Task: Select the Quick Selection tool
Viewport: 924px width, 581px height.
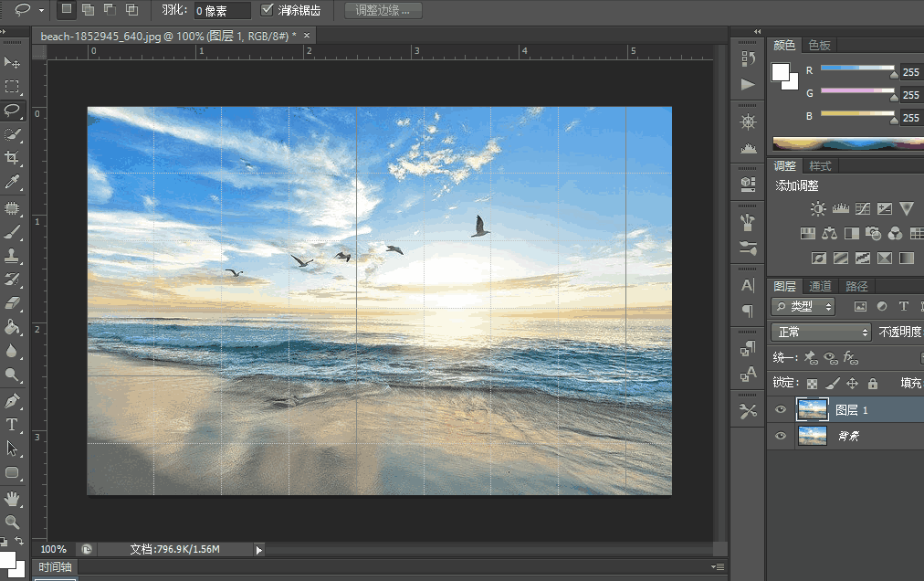Action: tap(12, 134)
